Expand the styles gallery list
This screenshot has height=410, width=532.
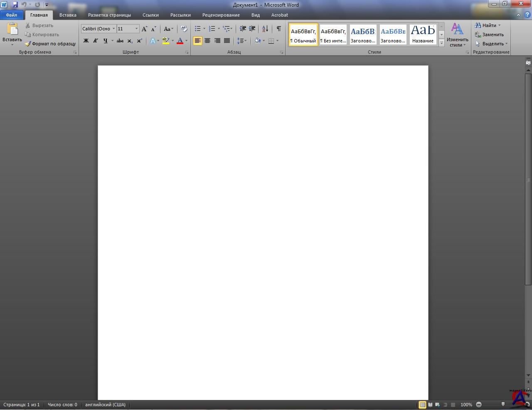(441, 43)
